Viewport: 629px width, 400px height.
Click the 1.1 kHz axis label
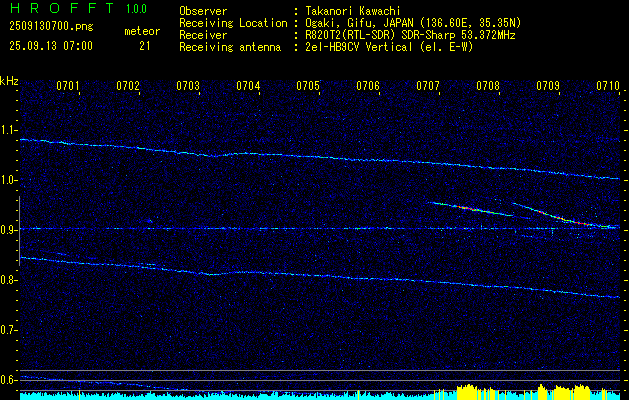(10, 130)
